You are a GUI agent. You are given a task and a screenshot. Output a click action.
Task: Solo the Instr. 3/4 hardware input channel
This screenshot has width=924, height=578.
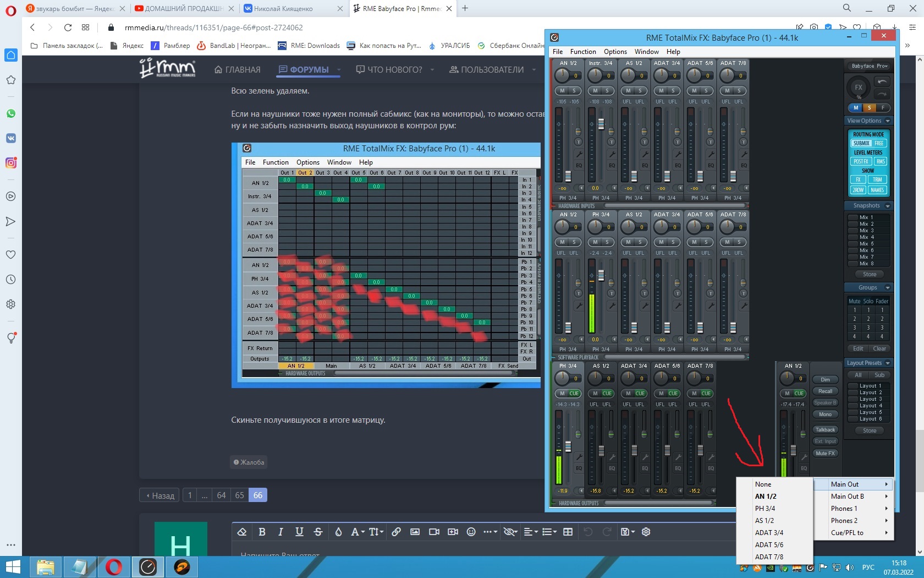click(x=607, y=91)
